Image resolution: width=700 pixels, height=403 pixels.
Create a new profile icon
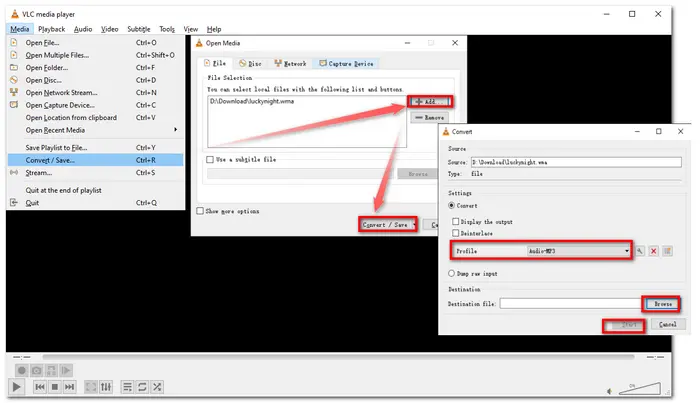(x=667, y=251)
